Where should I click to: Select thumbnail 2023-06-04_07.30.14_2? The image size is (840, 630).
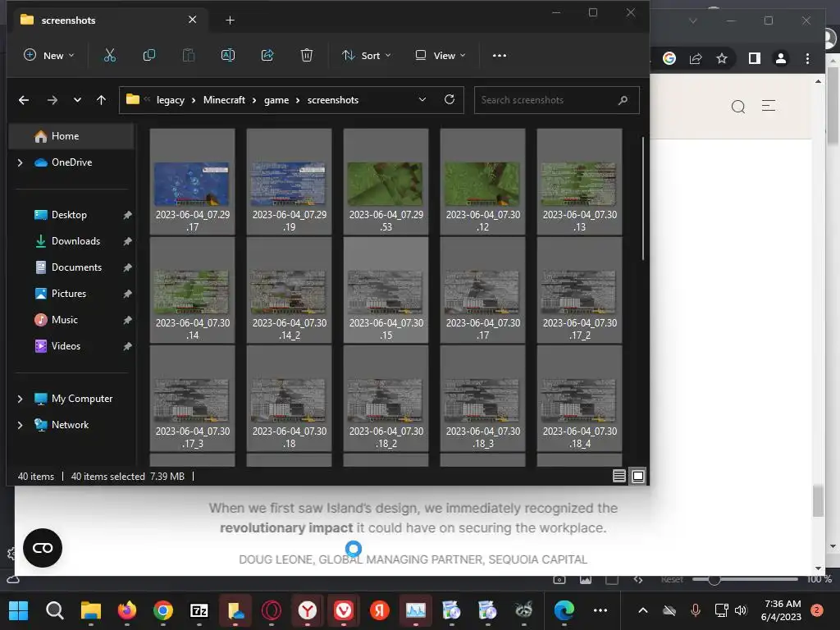[x=290, y=290]
